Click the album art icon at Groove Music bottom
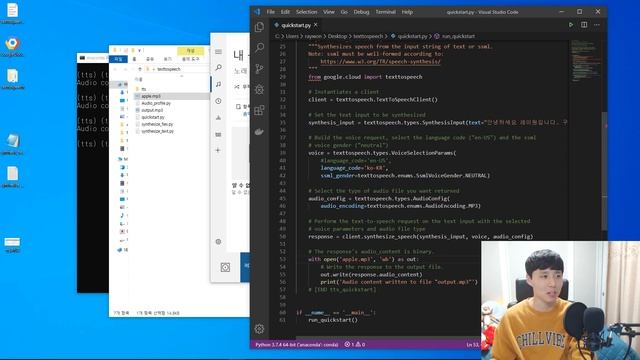The width and height of the screenshot is (640, 360). pyautogui.click(x=225, y=267)
